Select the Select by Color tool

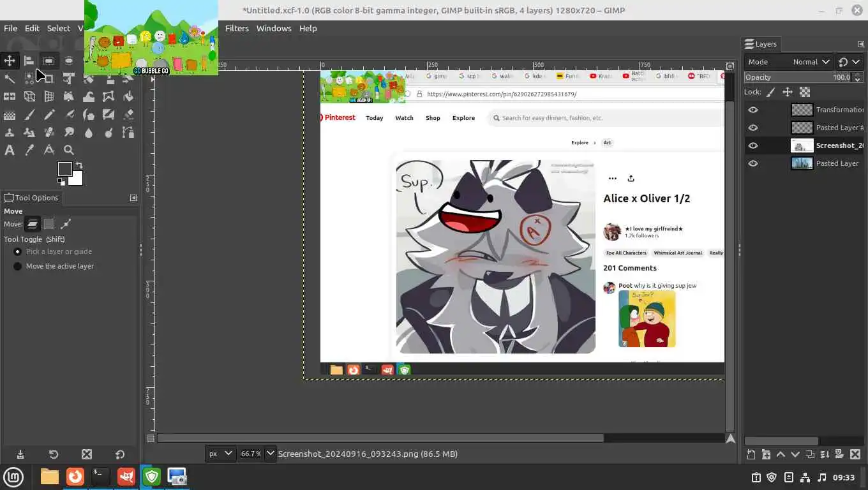coord(29,78)
